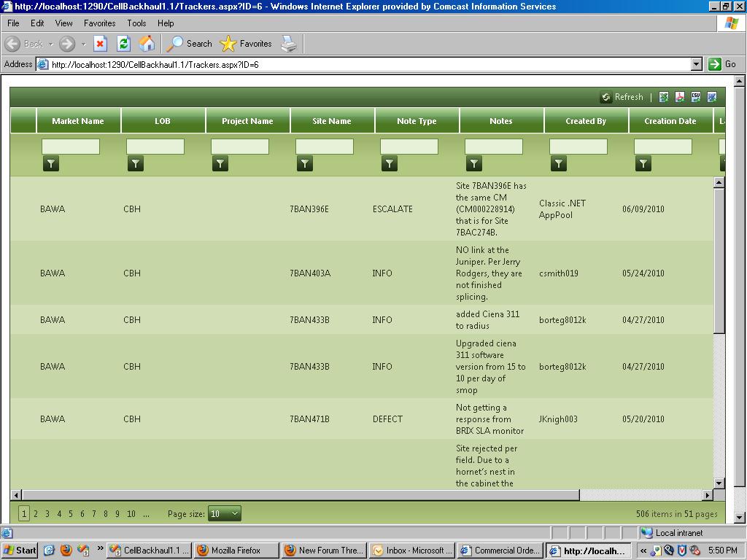Click the ESCALATE note type cell
Viewport: 747px width, 560px height.
point(392,209)
